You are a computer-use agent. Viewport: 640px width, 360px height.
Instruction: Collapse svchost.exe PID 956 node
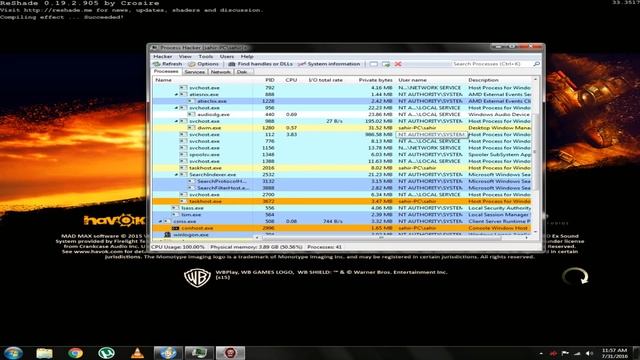click(177, 108)
